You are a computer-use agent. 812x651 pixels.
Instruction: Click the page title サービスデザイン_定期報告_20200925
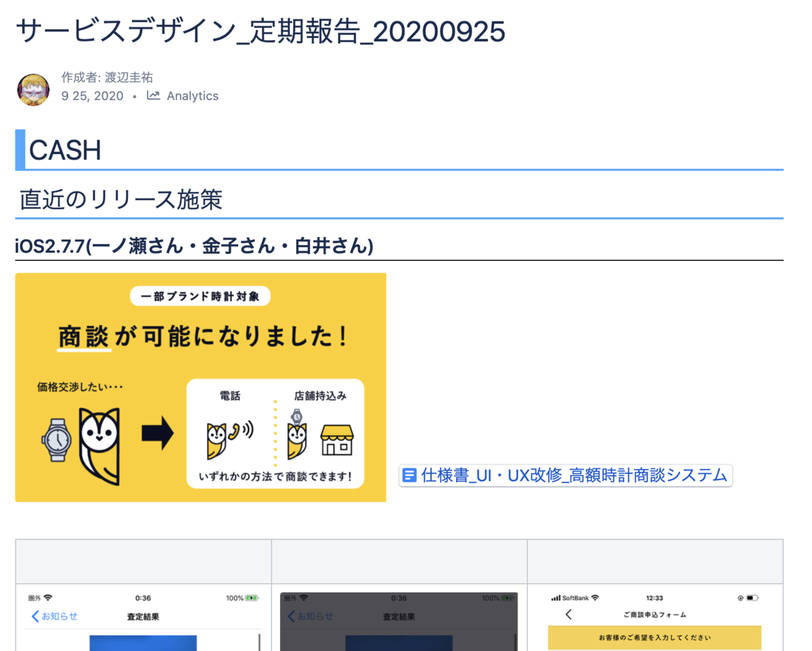261,31
